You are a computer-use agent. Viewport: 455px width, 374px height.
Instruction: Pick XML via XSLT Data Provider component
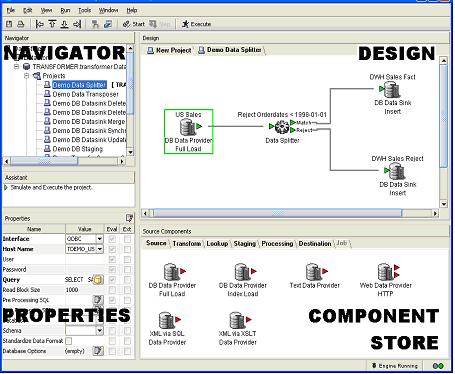click(x=238, y=329)
